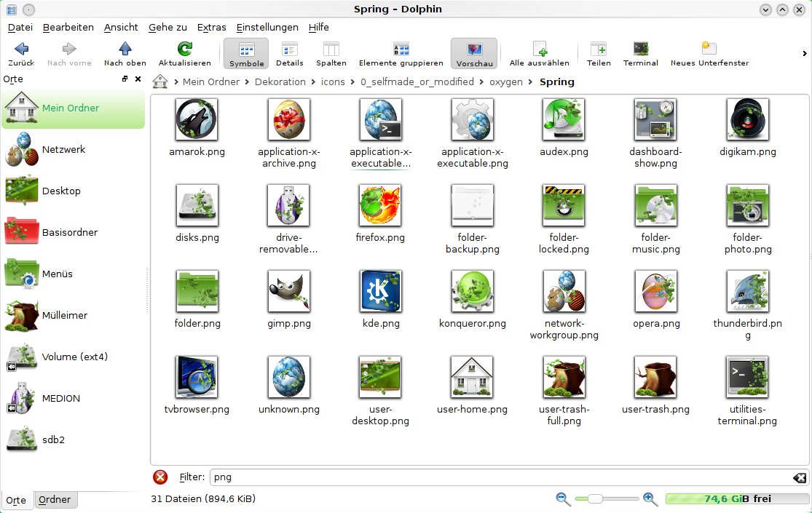The image size is (812, 513).
Task: Open the Ansicht menu
Action: pos(121,27)
